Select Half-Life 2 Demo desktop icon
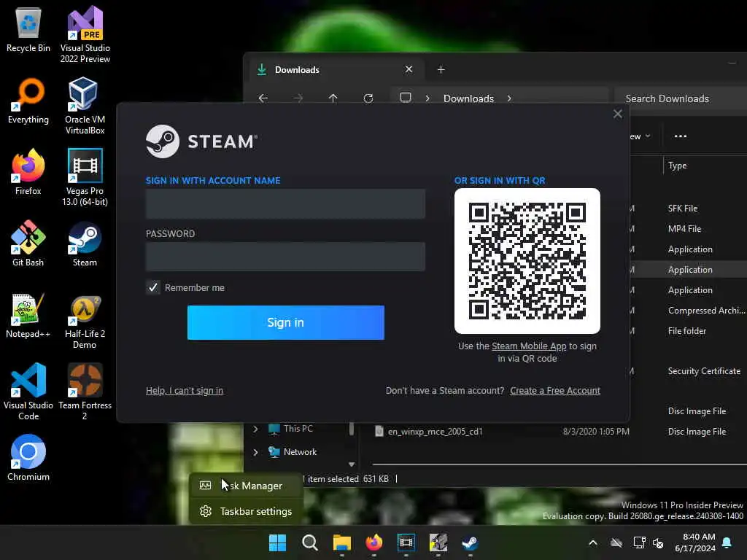This screenshot has height=560, width=747. [85, 320]
